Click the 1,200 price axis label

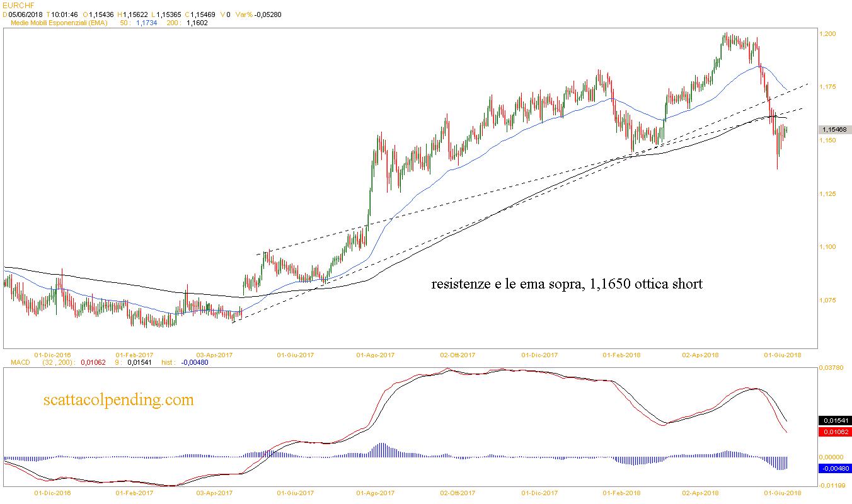828,33
